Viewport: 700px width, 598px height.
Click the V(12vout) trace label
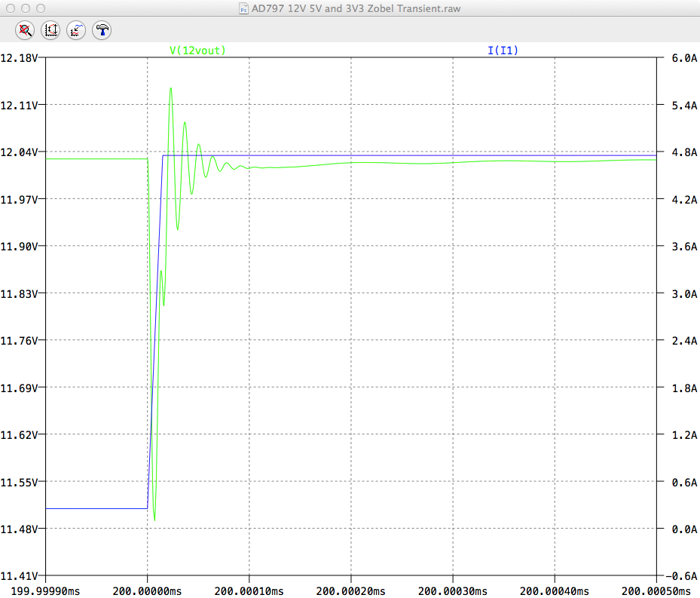(197, 51)
